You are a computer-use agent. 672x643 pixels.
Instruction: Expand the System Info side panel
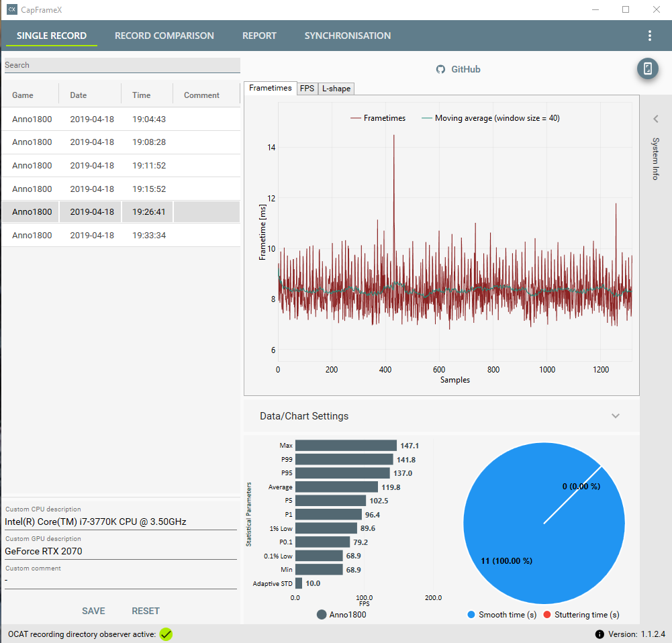coord(656,119)
